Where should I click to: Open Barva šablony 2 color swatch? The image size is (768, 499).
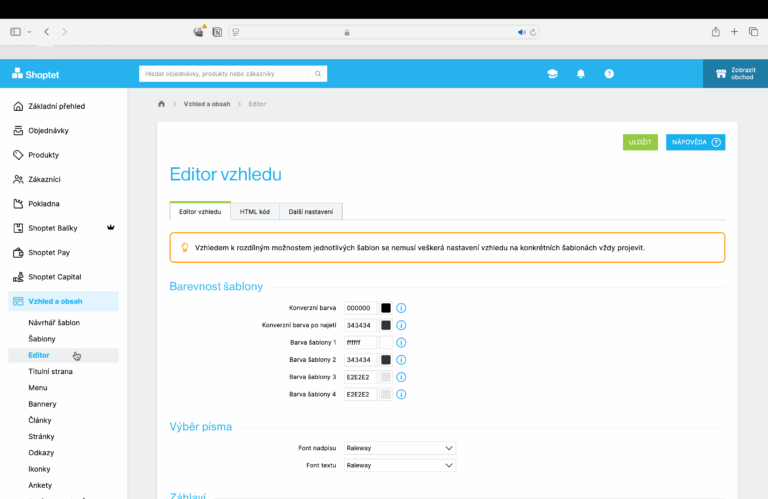tap(386, 360)
